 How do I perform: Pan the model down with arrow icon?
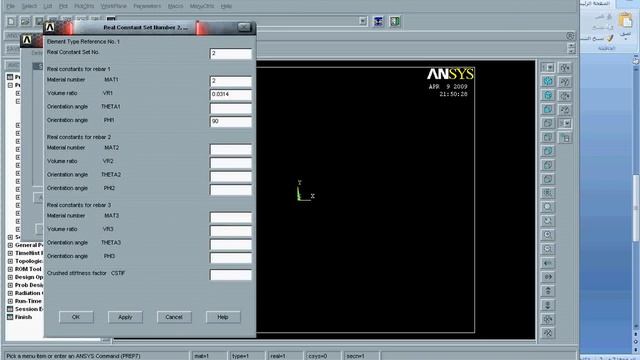pyautogui.click(x=548, y=305)
